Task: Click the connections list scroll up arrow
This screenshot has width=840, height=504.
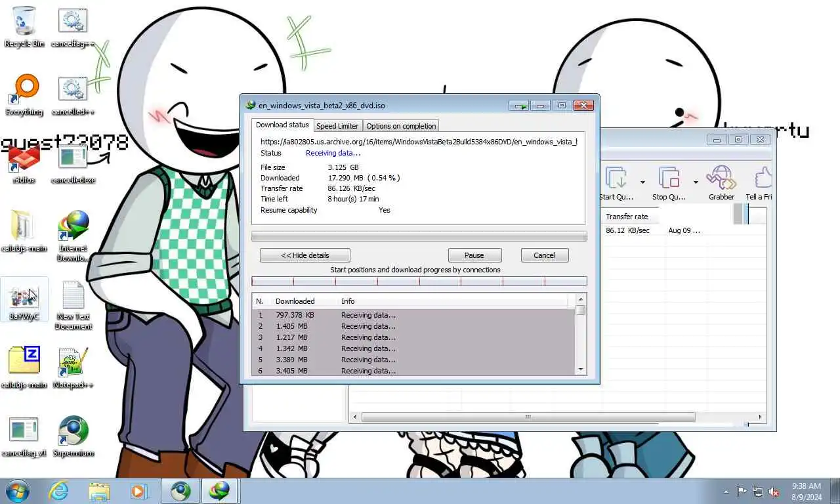Action: point(581,299)
